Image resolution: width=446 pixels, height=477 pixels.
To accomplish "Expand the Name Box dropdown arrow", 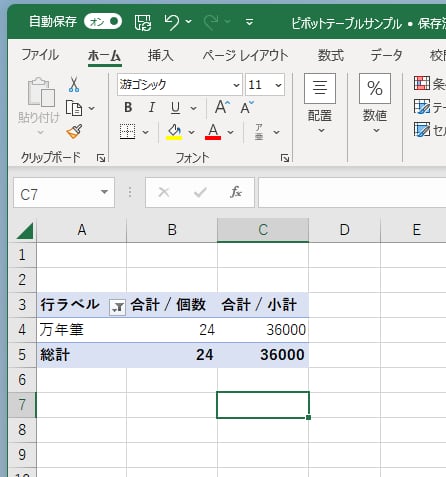I will 104,192.
